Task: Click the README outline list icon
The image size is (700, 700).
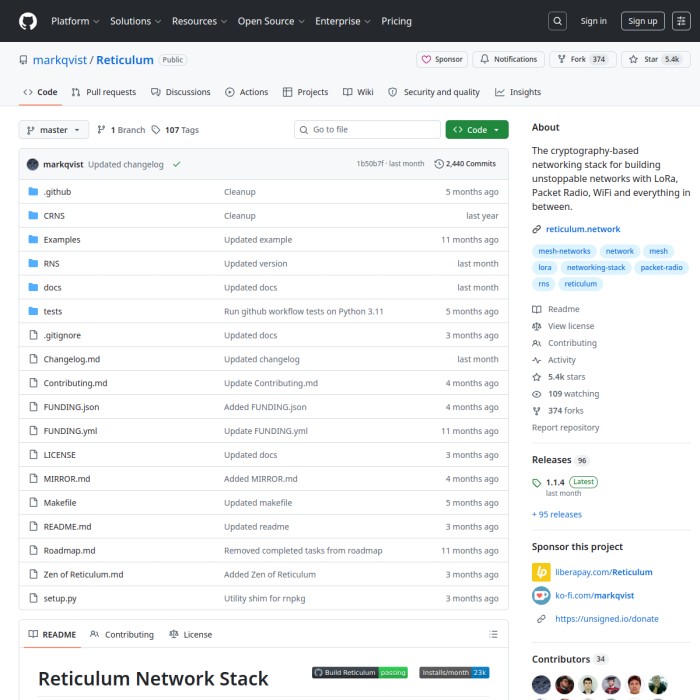Action: point(493,634)
